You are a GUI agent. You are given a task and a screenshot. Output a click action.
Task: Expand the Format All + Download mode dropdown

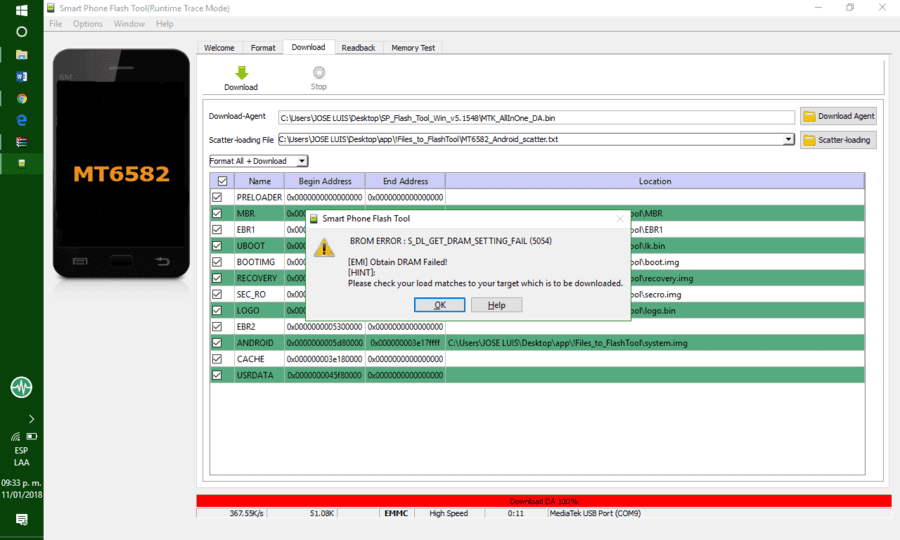coord(302,161)
